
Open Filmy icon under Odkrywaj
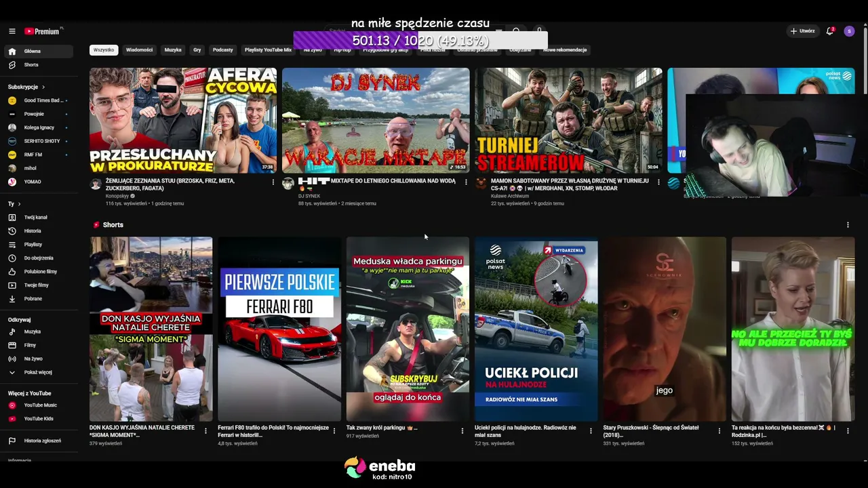click(x=12, y=346)
